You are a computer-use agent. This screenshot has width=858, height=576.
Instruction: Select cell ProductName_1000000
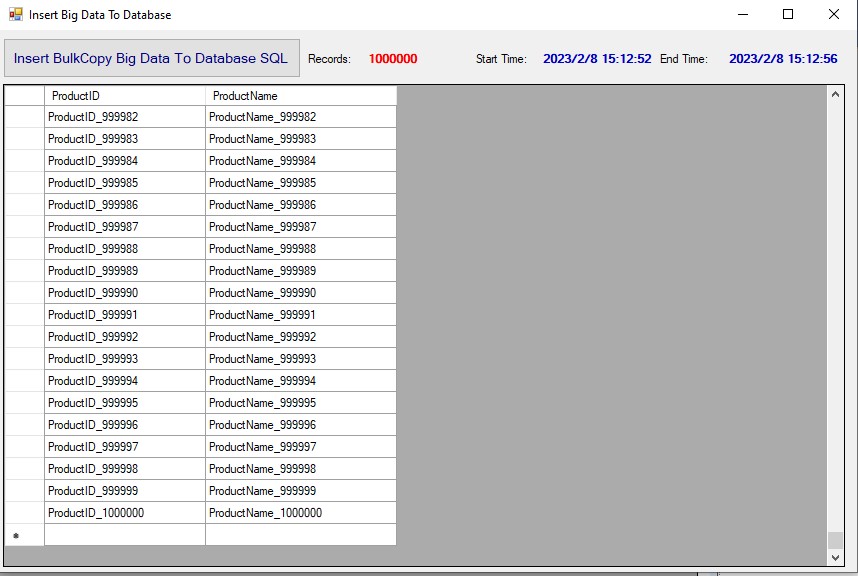point(301,513)
